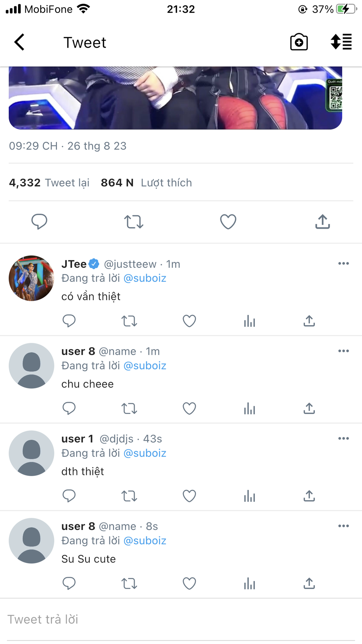This screenshot has height=644, width=362.
Task: View the 864 N Lượt thích list
Action: pos(146,183)
